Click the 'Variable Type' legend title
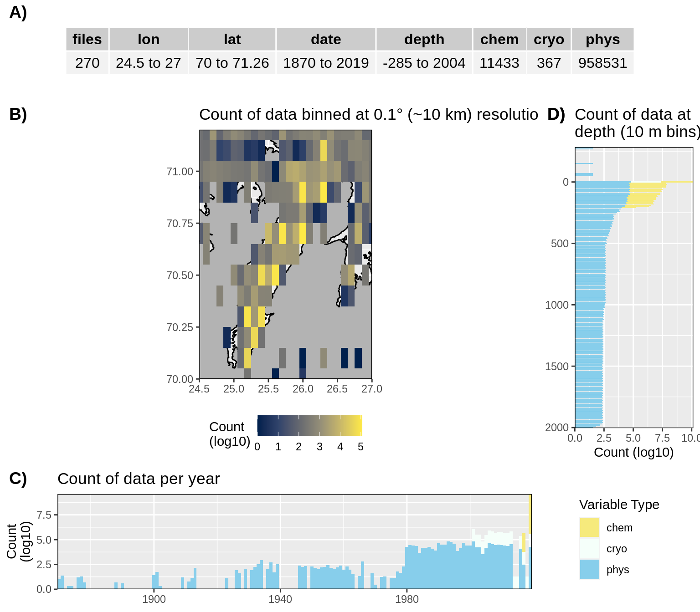 click(619, 505)
